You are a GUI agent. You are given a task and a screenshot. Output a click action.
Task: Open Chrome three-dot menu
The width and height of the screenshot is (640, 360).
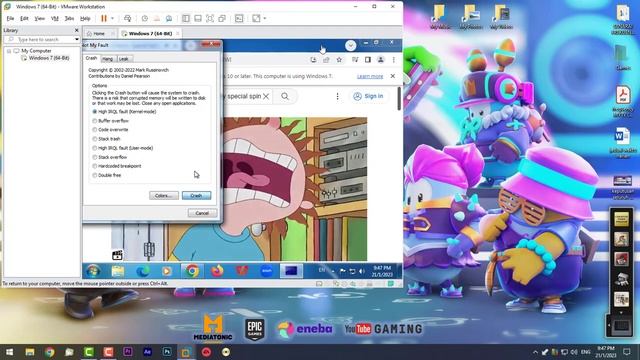tap(393, 60)
